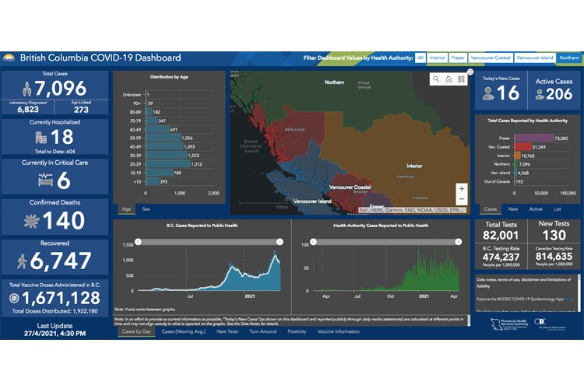Click the hospital building icon under Currently Hospitalized
The height and width of the screenshot is (392, 584).
41,138
